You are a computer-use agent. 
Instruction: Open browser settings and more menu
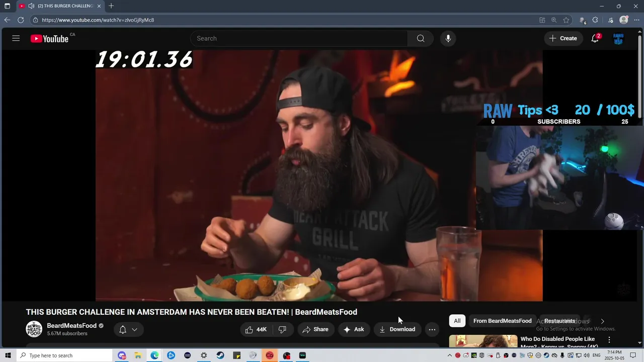(636, 20)
